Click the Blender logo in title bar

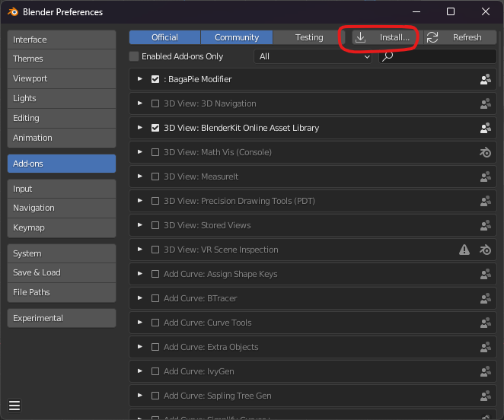pos(13,12)
